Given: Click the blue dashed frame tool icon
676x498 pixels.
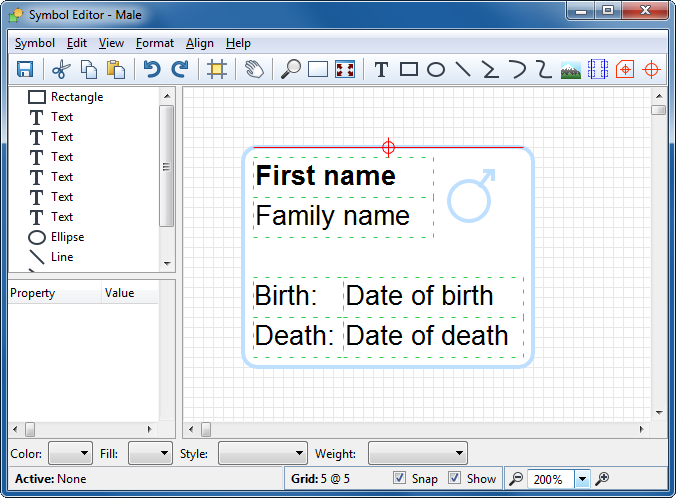Looking at the screenshot, I should click(x=598, y=69).
